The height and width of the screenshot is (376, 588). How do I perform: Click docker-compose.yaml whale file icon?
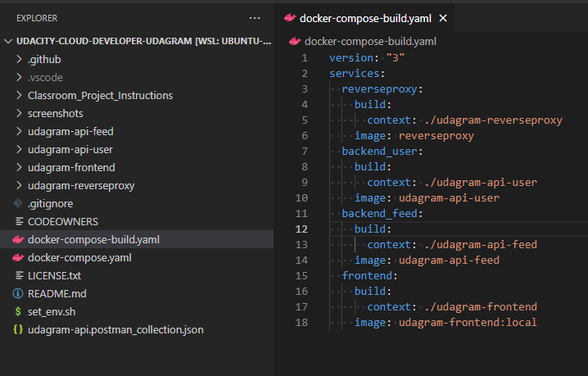(18, 257)
